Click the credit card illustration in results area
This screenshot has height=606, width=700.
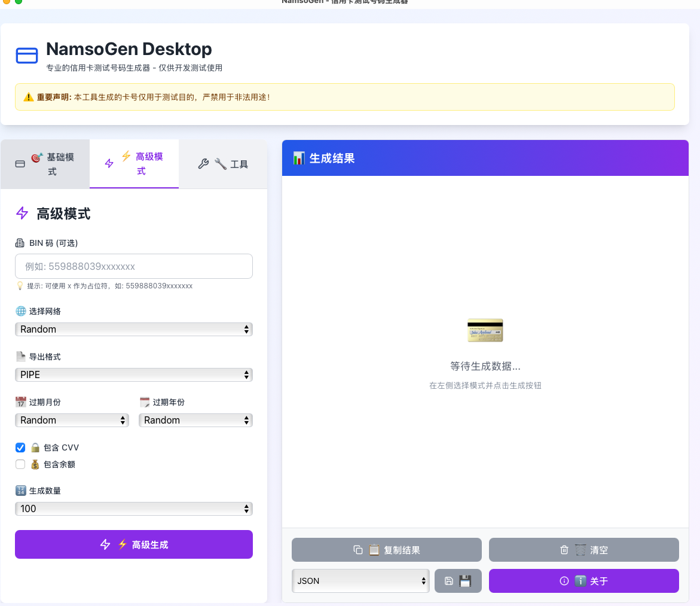485,330
